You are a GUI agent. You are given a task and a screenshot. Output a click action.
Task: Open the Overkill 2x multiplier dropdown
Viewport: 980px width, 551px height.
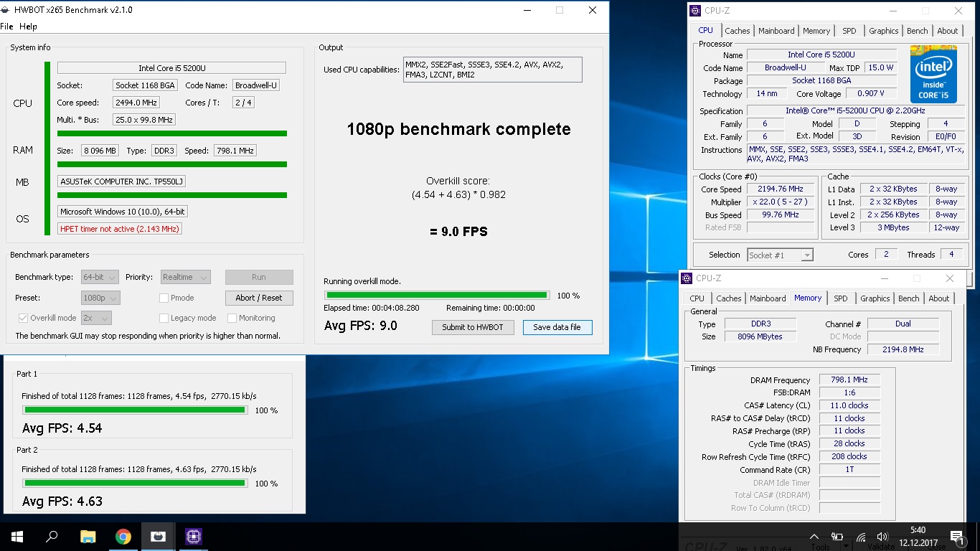[x=96, y=318]
